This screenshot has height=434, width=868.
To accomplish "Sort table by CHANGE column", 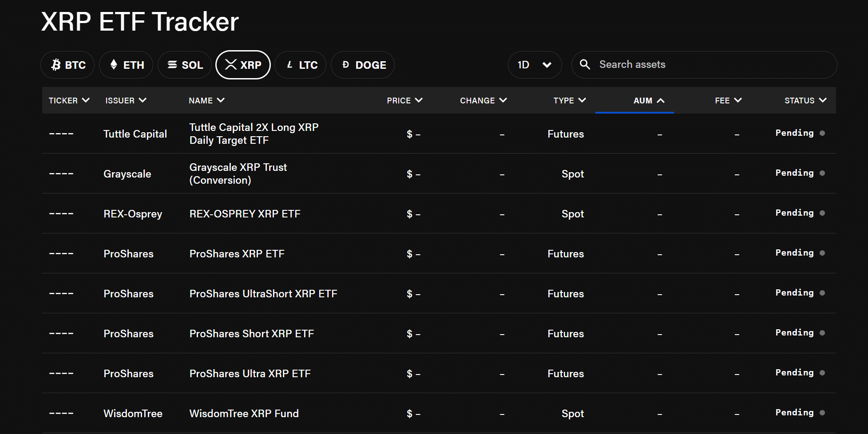I will click(x=483, y=100).
